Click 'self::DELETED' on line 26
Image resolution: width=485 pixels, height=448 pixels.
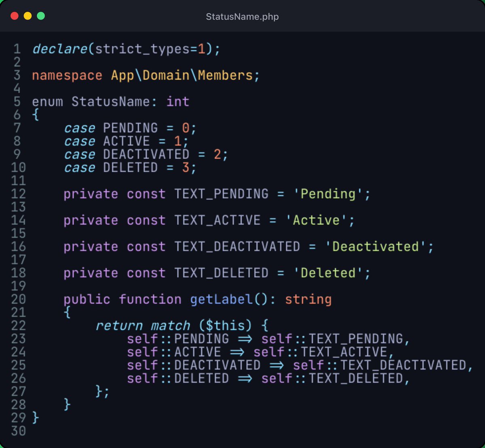[178, 379]
